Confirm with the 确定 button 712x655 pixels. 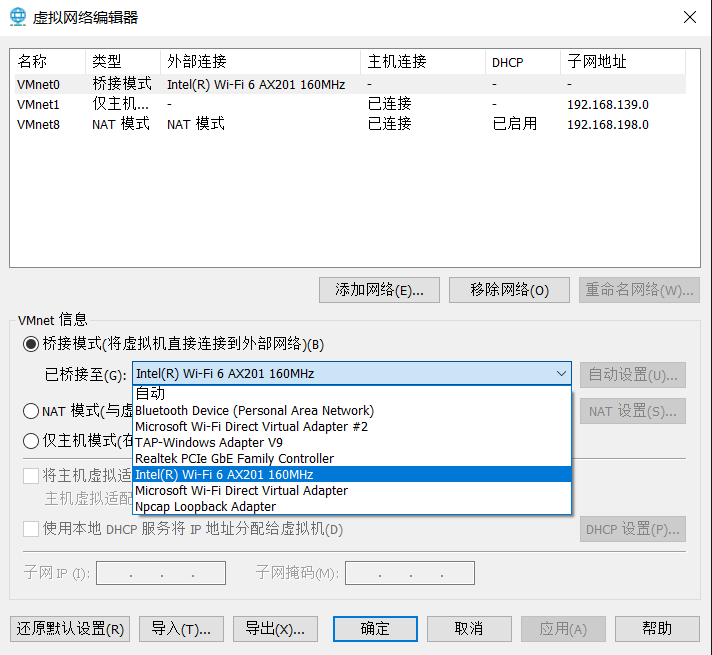[375, 629]
